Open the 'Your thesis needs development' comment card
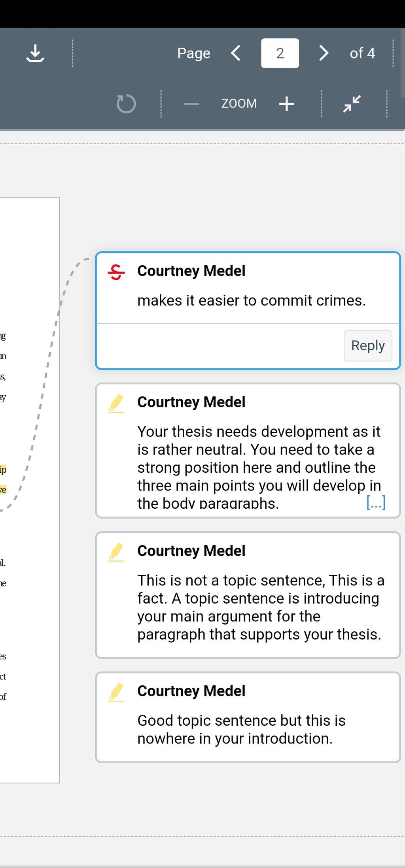Viewport: 405px width, 868px height. (x=248, y=451)
